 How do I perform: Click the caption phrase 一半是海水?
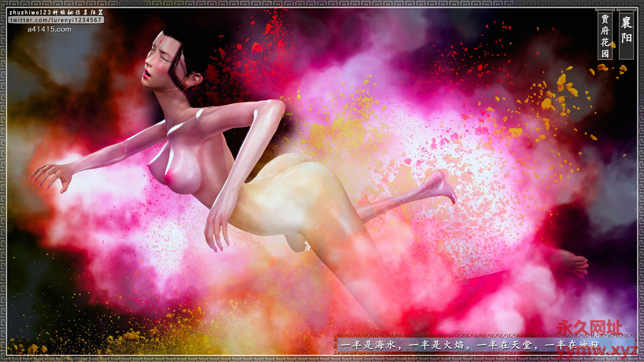pos(368,345)
